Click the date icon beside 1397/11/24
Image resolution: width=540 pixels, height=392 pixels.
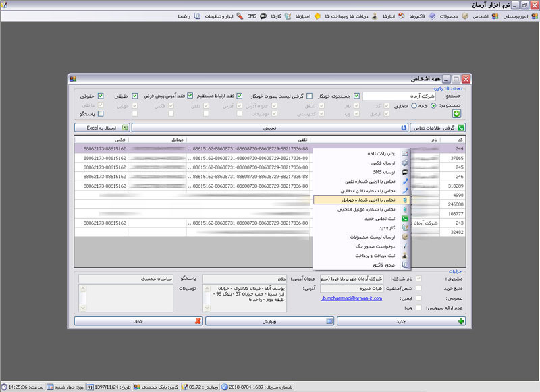click(x=90, y=387)
